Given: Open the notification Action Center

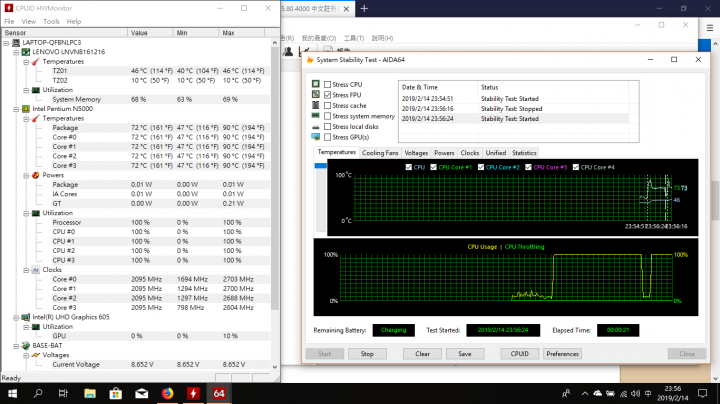Looking at the screenshot, I should coord(703,393).
